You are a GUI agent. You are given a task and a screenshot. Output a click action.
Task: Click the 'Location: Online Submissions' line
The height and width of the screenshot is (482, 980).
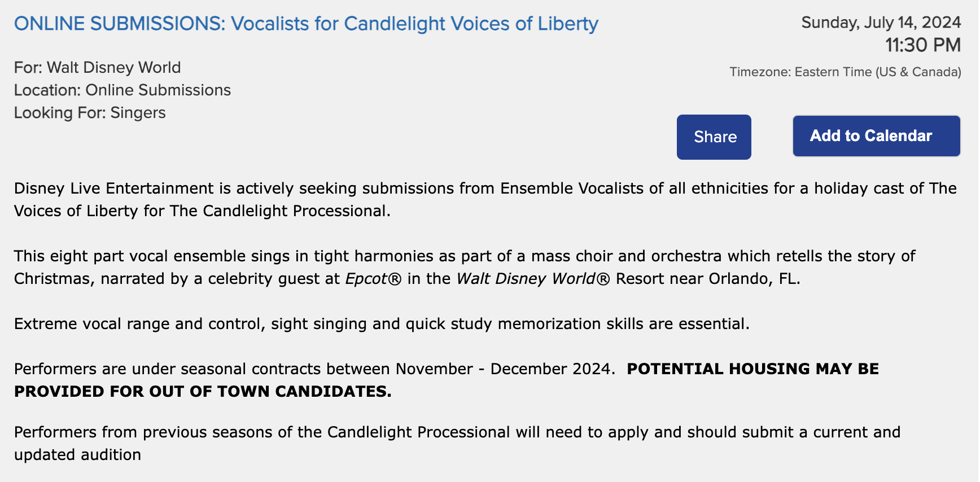click(122, 90)
